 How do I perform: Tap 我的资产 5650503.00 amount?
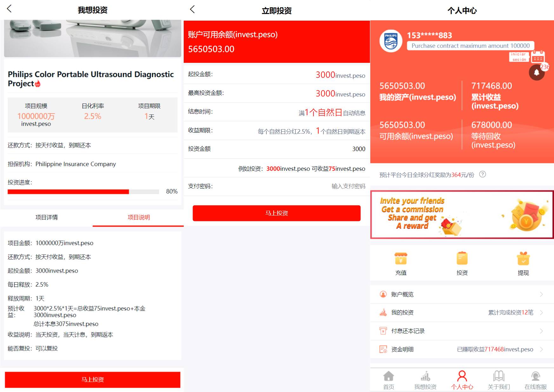tap(402, 86)
